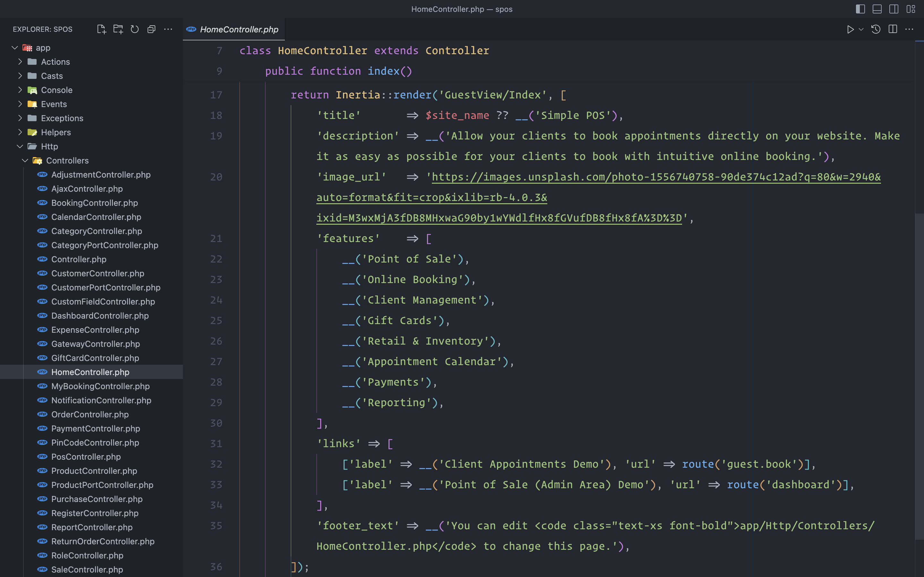Toggle the secondary sidebar visibility
Viewport: 924px width, 577px height.
[894, 9]
